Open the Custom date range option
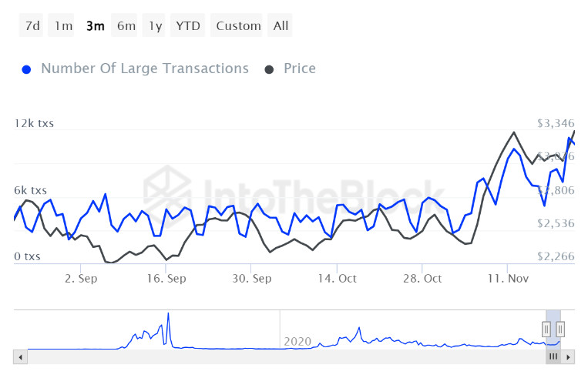The width and height of the screenshot is (588, 388). click(x=238, y=25)
